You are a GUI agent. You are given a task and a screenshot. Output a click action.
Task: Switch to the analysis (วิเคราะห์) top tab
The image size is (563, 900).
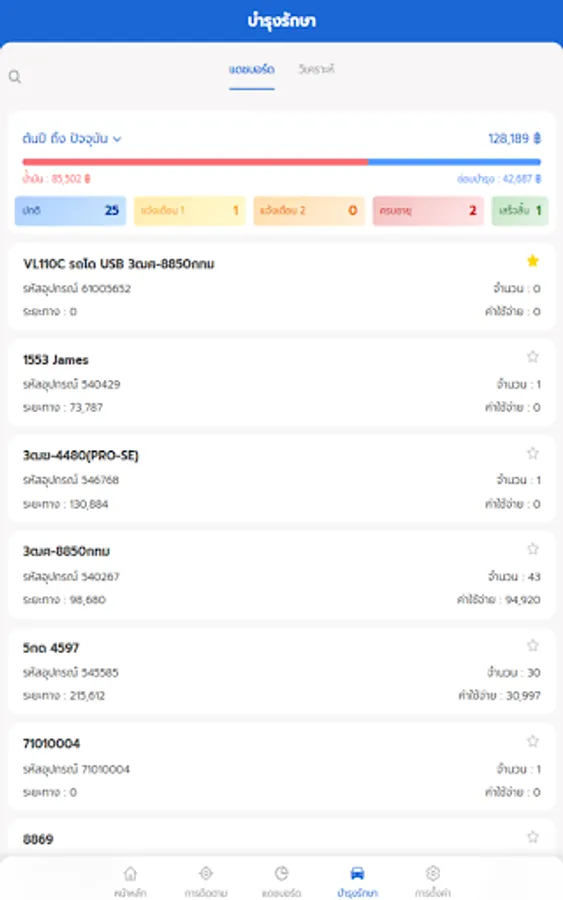316,69
